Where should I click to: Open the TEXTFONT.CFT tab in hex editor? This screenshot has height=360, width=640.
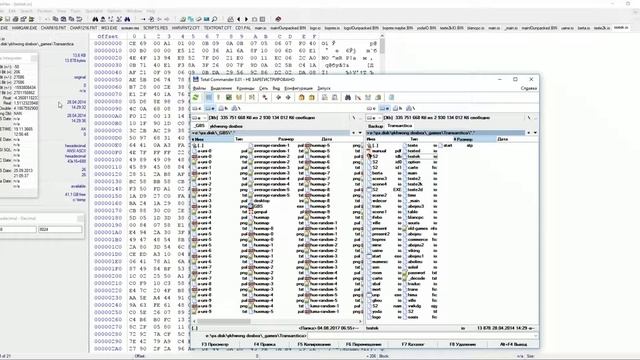[x=218, y=28]
